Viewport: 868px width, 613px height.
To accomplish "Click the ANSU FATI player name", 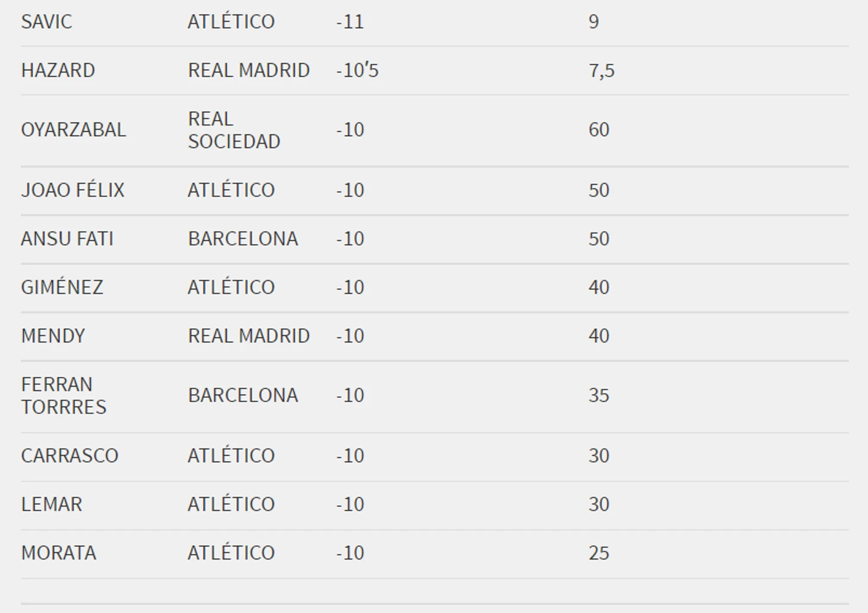I will point(67,239).
